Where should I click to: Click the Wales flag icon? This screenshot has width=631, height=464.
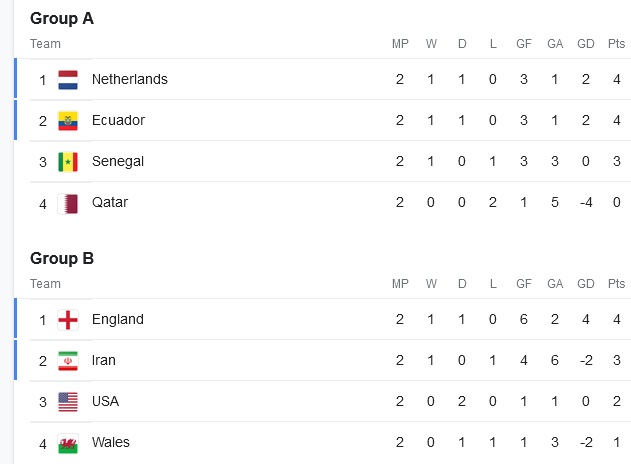[x=68, y=442]
